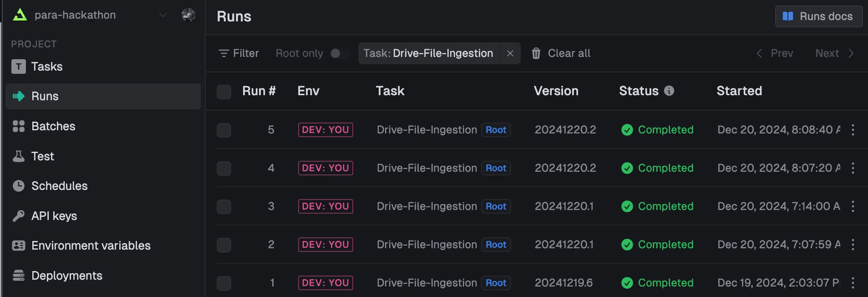Viewport: 868px width, 297px height.
Task: Toggle the Root only switch
Action: pos(340,53)
